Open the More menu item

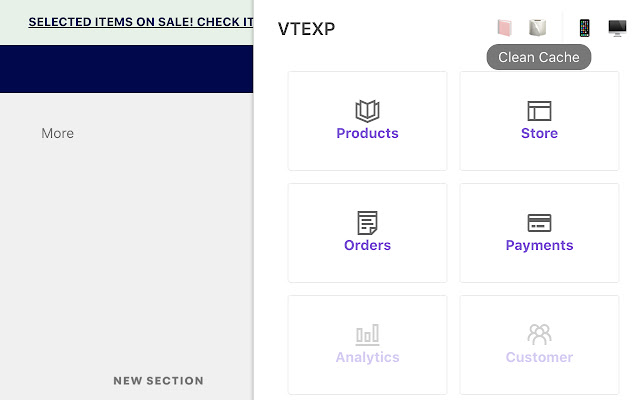click(x=57, y=134)
